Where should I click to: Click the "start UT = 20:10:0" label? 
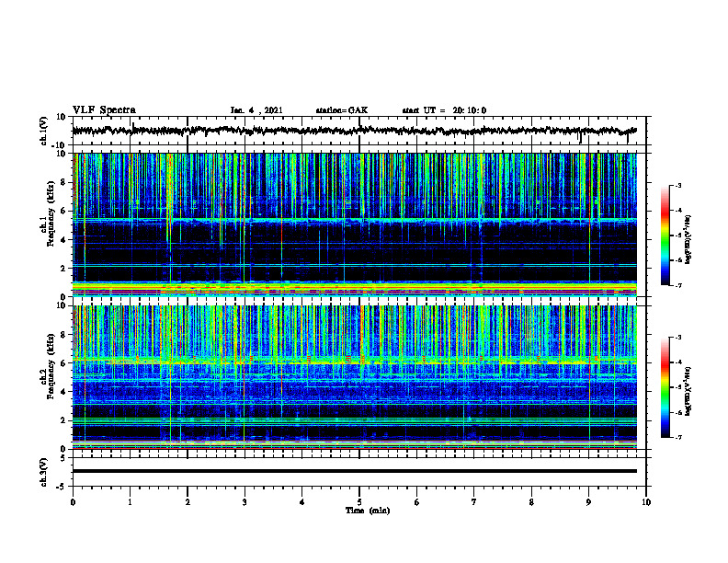(x=444, y=110)
